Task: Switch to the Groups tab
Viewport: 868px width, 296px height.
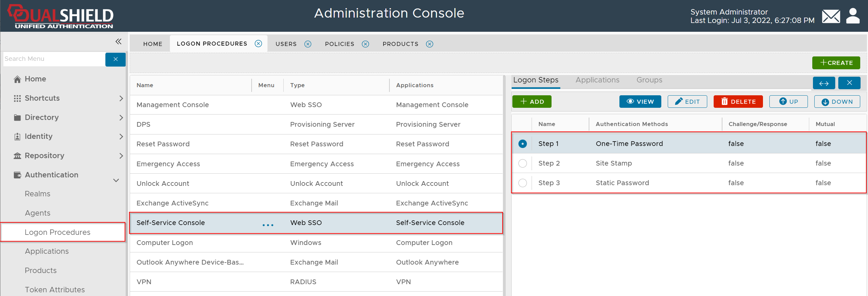Action: (x=649, y=80)
